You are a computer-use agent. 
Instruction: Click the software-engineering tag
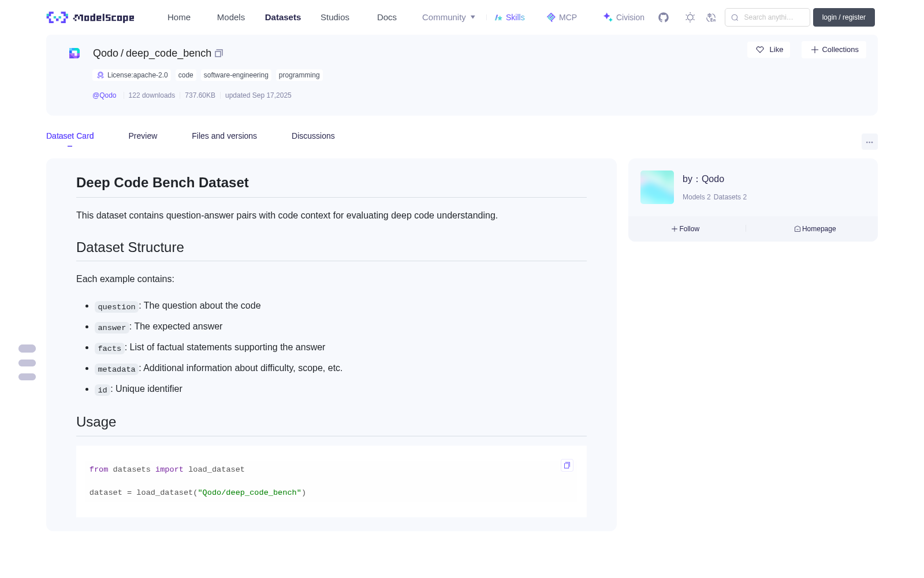point(236,75)
